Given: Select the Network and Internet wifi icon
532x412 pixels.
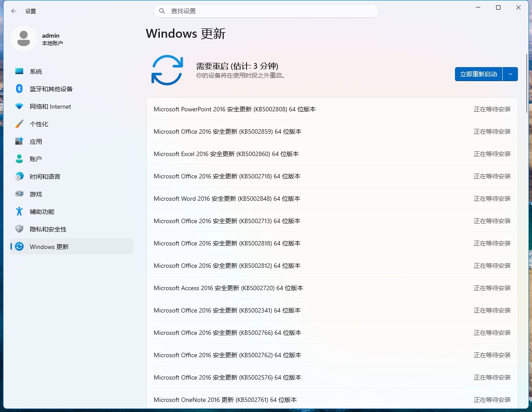Looking at the screenshot, I should click(x=19, y=107).
